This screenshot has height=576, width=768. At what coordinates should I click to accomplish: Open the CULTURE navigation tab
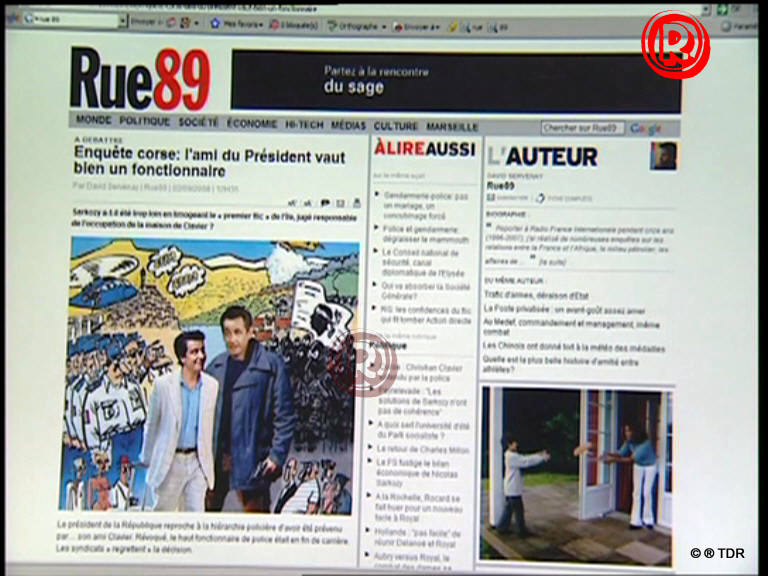pos(396,126)
